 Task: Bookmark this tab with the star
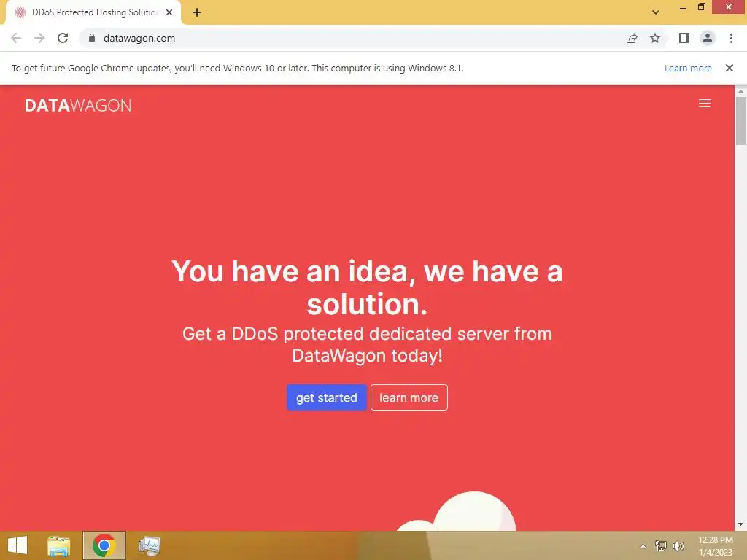pyautogui.click(x=655, y=38)
